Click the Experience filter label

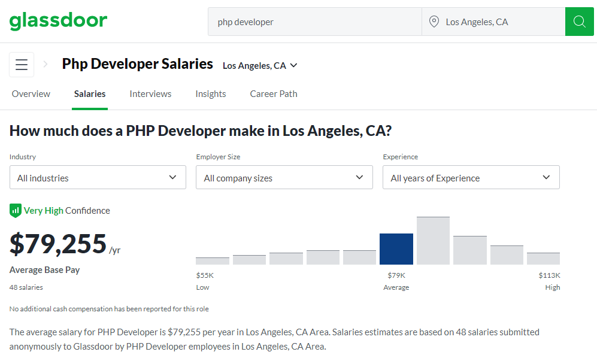401,157
